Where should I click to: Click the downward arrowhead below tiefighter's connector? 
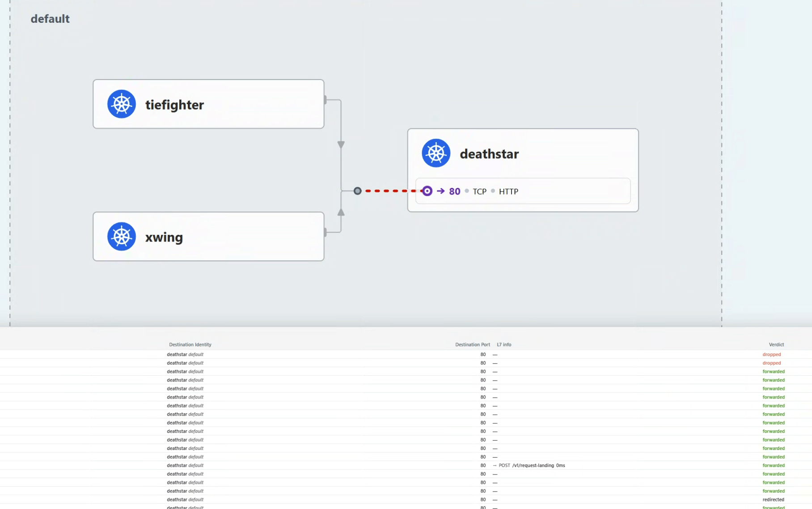(341, 144)
